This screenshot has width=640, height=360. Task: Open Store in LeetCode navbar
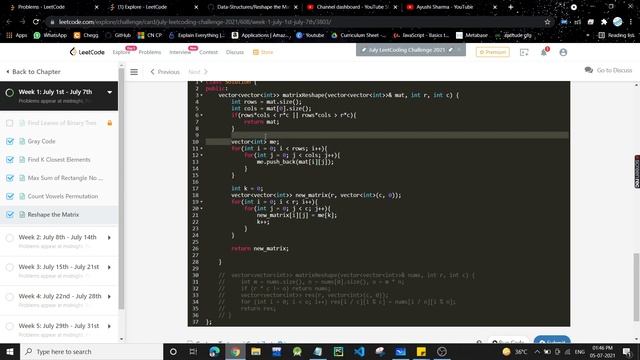[x=263, y=52]
